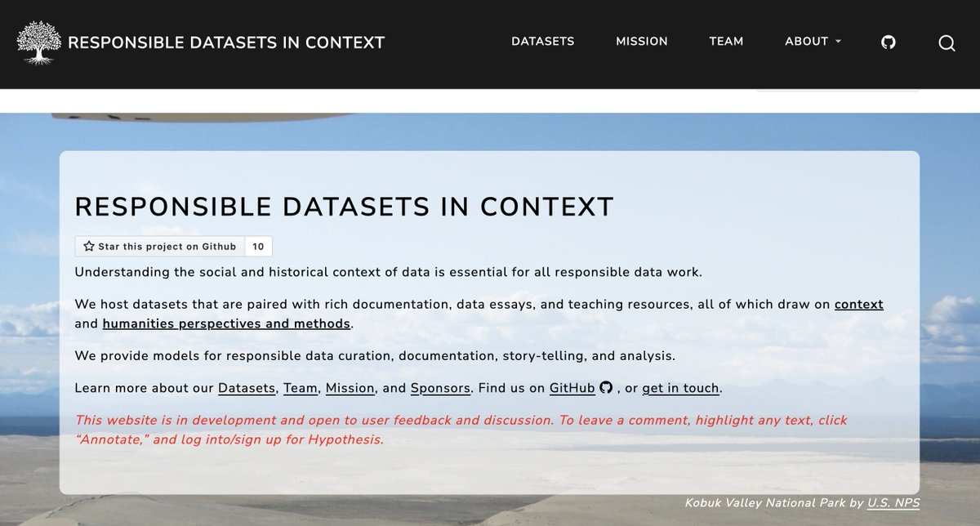Click the star count showing 10
The height and width of the screenshot is (526, 980).
tap(258, 246)
